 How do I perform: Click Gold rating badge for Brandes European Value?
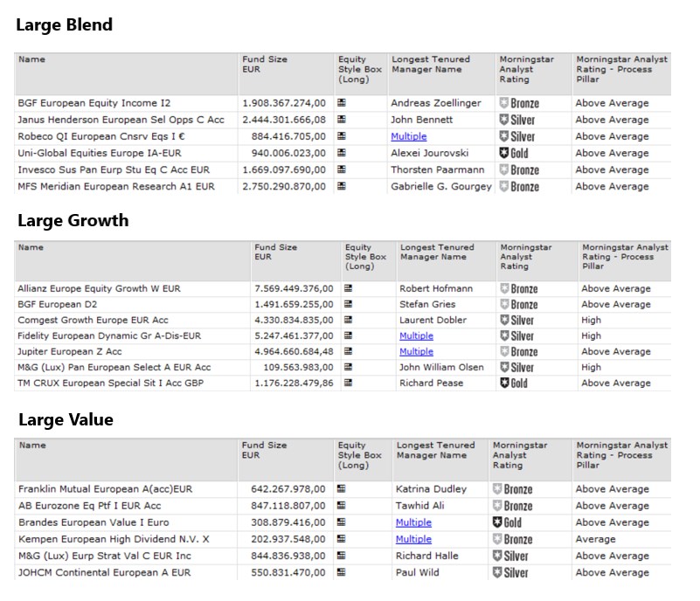(507, 522)
